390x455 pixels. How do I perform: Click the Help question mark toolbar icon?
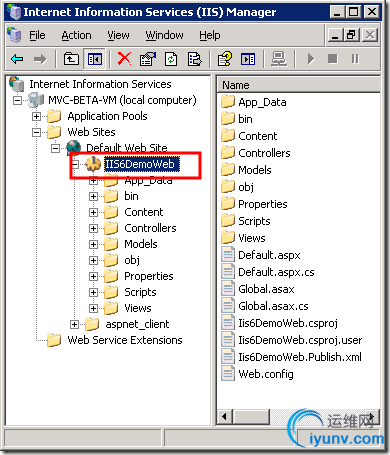click(x=225, y=59)
